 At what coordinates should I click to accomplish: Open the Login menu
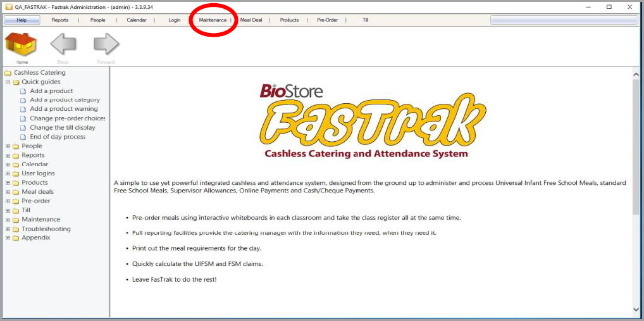175,20
